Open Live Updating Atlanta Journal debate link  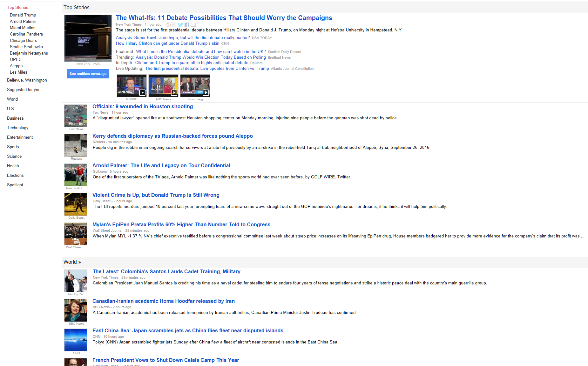[x=207, y=68]
